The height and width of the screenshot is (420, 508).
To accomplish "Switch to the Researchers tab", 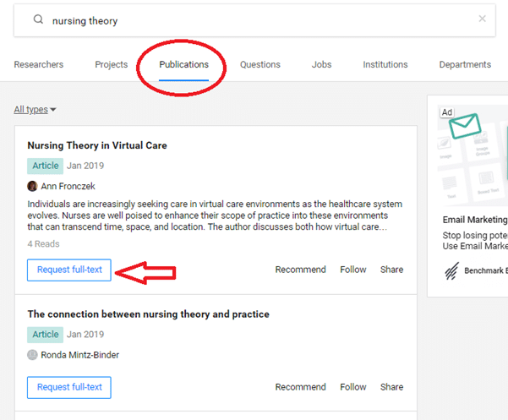I will 39,64.
